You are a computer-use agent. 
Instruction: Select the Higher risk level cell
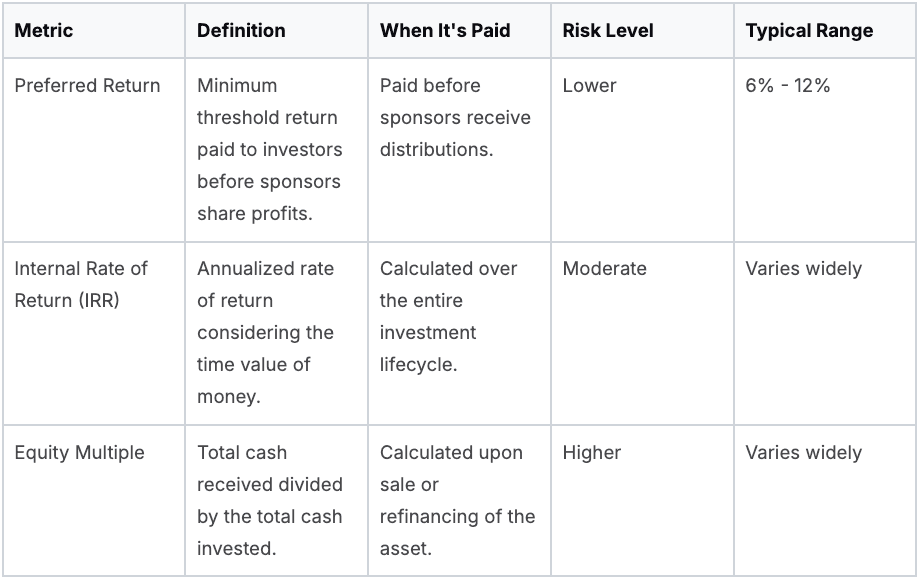[592, 452]
